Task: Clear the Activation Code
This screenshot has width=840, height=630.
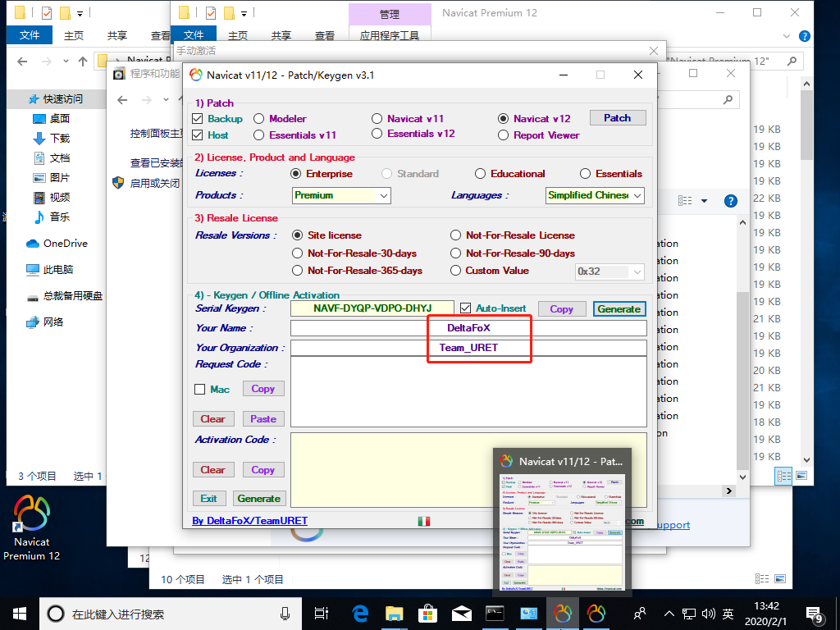Action: 212,470
